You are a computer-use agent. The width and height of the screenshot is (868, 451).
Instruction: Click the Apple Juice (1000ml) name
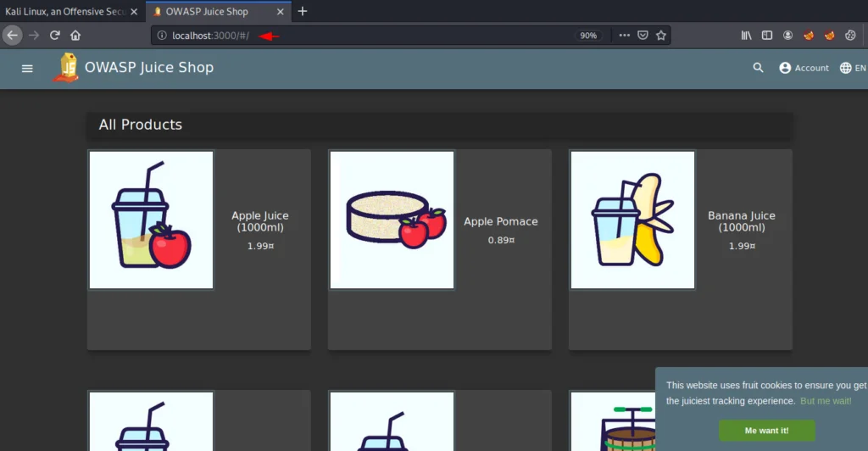click(260, 221)
